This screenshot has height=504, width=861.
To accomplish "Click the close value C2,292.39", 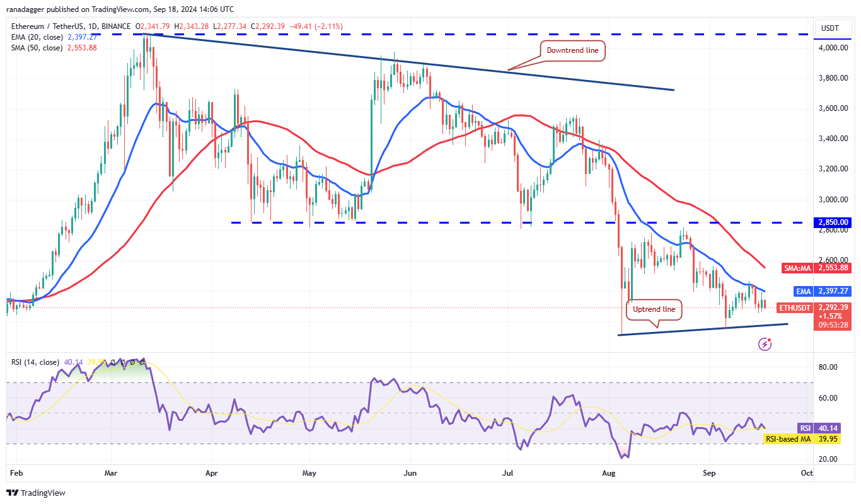I will coord(269,26).
